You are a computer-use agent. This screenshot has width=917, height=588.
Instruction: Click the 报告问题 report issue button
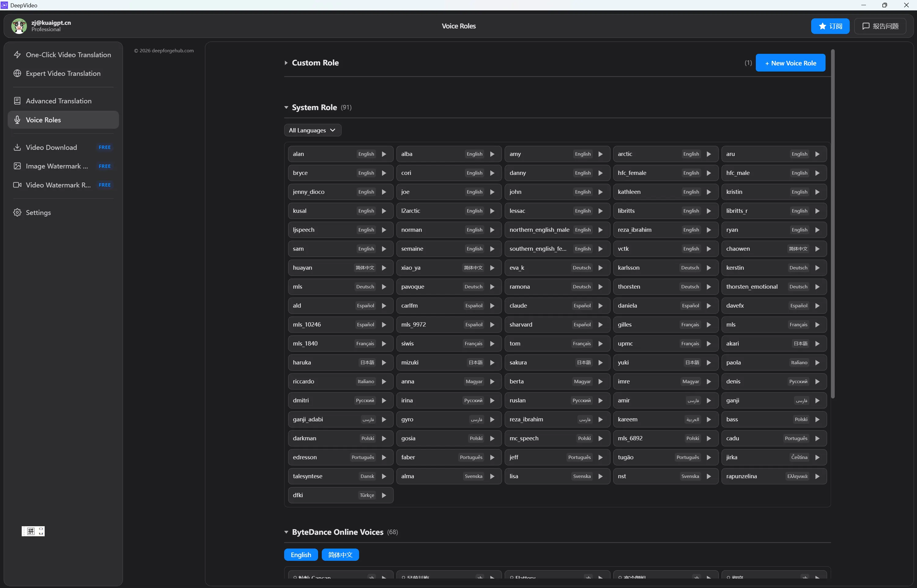(x=880, y=26)
